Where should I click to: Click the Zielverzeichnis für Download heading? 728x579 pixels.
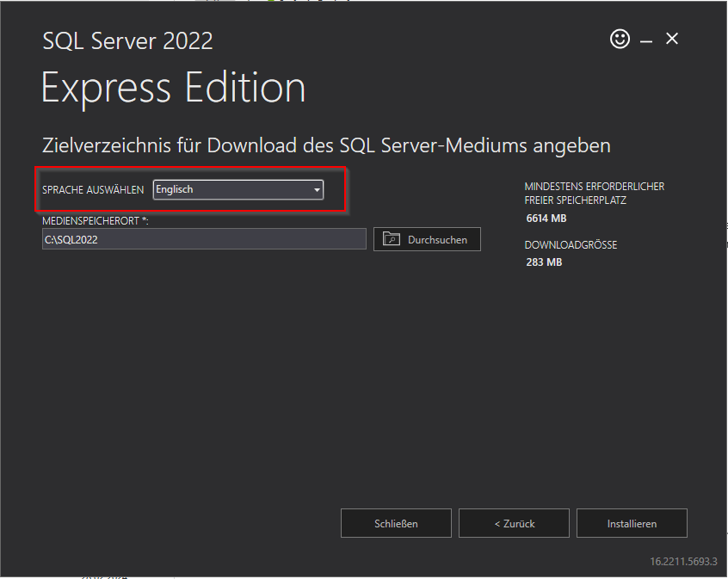coord(326,145)
